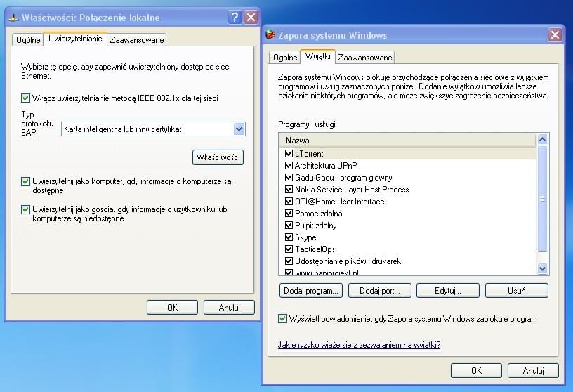573x392 pixels.
Task: Select Udostępnianie plików i drukarek entry text
Action: pos(348,261)
